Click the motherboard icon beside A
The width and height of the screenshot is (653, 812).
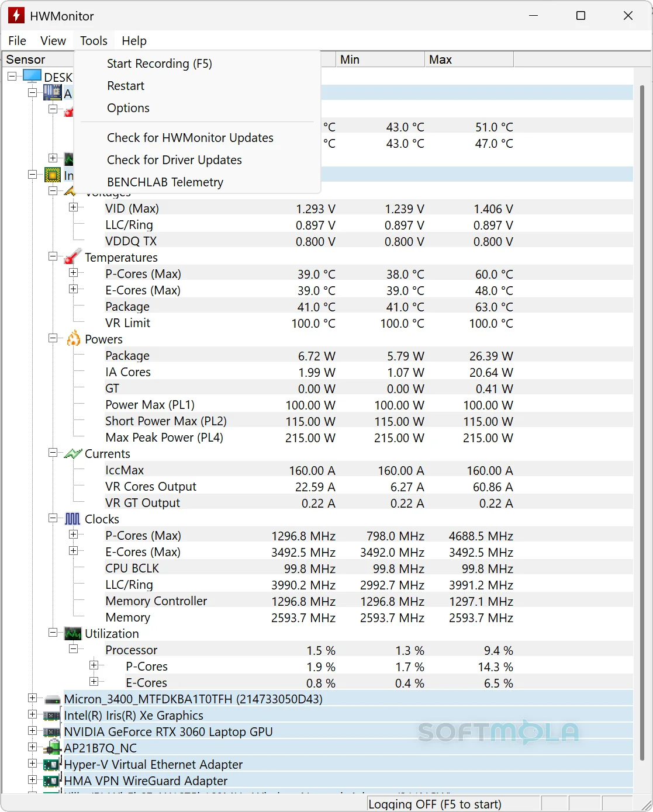point(53,93)
